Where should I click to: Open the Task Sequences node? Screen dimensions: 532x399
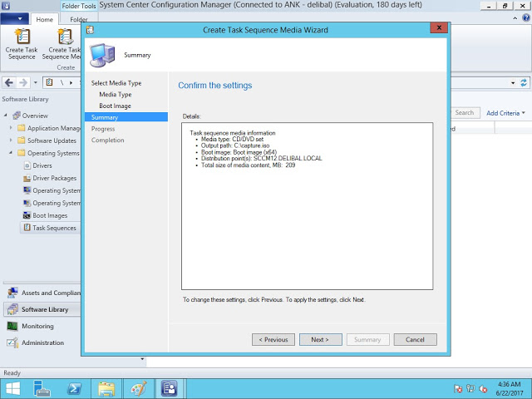[x=53, y=228]
